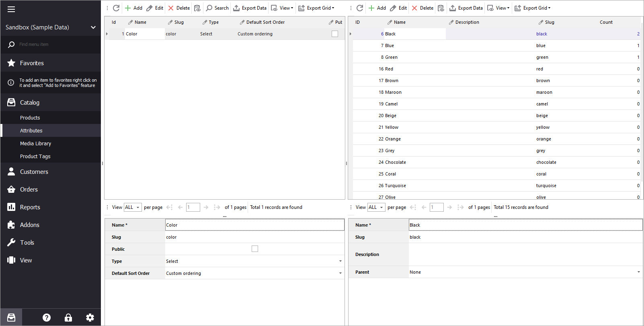The image size is (644, 326).
Task: Refresh the attribute terms grid on right
Action: (x=360, y=8)
